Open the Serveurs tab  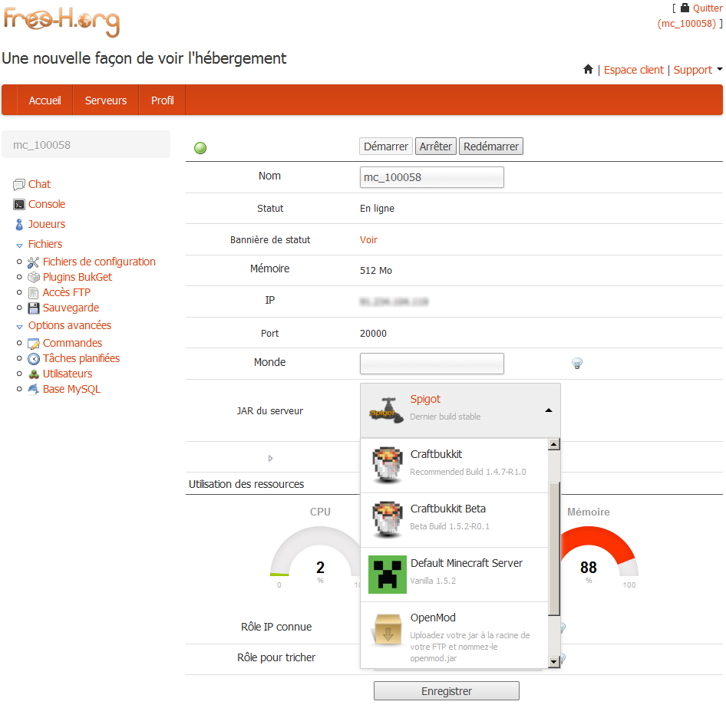click(x=106, y=100)
